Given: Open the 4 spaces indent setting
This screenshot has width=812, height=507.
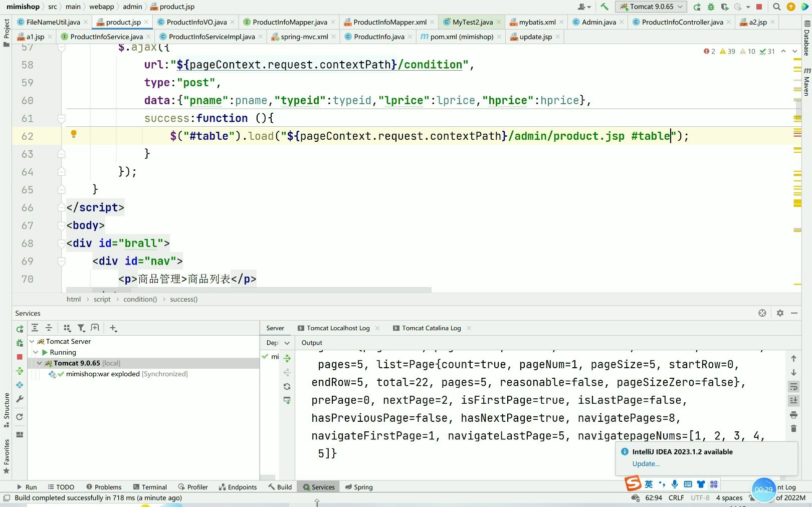Looking at the screenshot, I should (729, 498).
